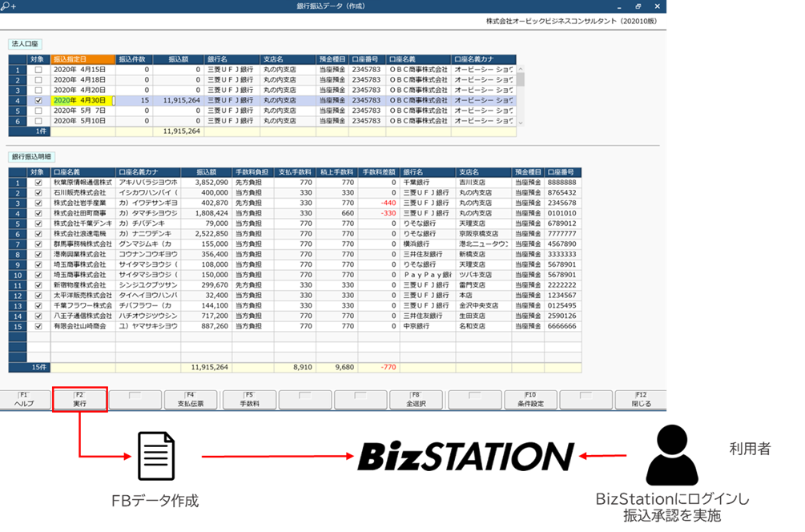Click F12 閉じる close button
Image resolution: width=805 pixels, height=532 pixels.
641,400
